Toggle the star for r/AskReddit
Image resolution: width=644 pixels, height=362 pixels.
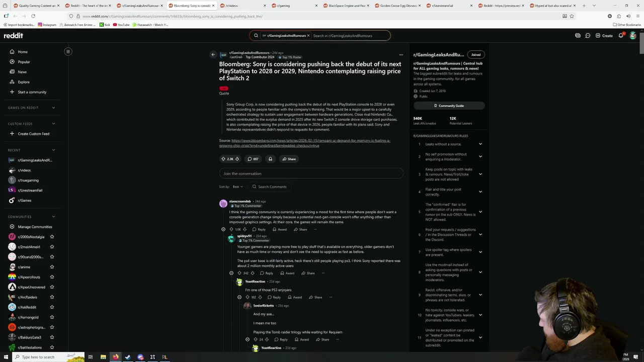[x=52, y=307]
